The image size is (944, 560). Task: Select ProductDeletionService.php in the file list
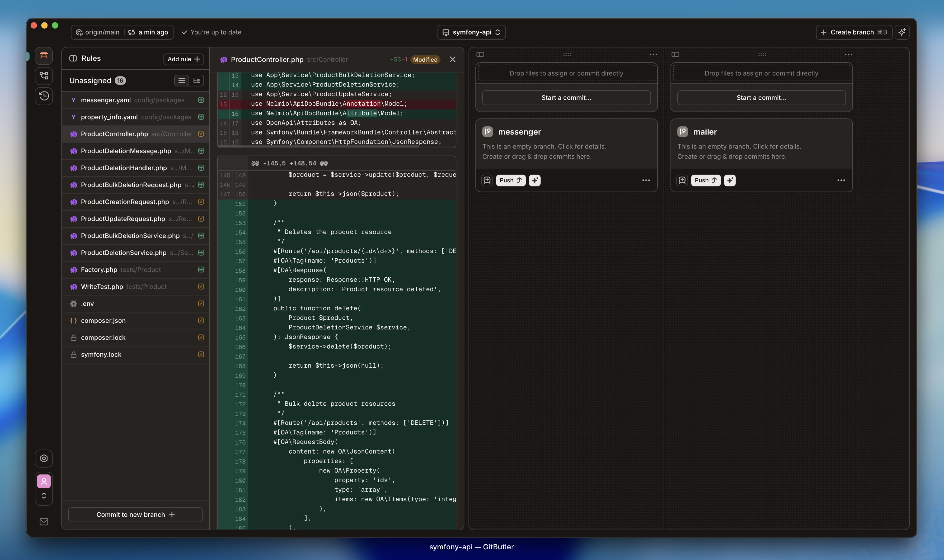[x=123, y=253]
